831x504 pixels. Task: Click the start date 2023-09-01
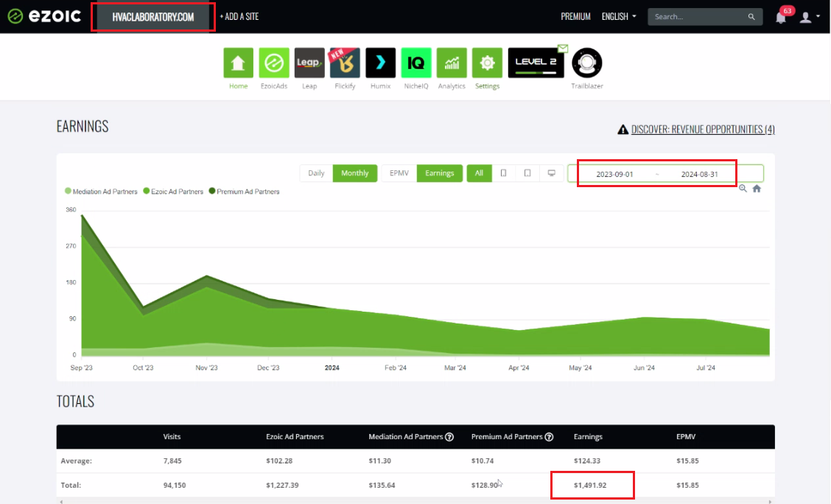click(x=614, y=174)
